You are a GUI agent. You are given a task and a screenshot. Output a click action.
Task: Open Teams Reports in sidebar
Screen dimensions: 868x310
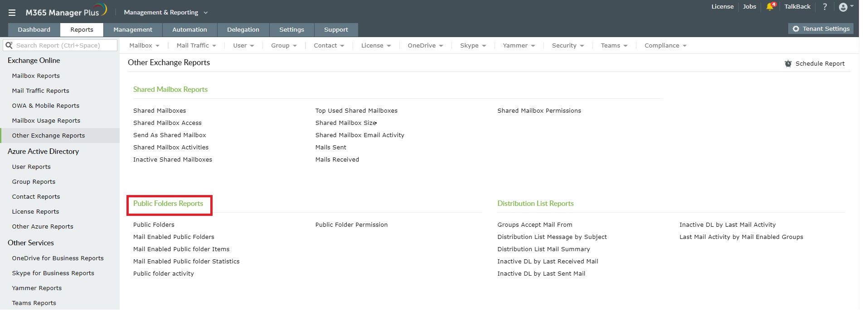34,303
